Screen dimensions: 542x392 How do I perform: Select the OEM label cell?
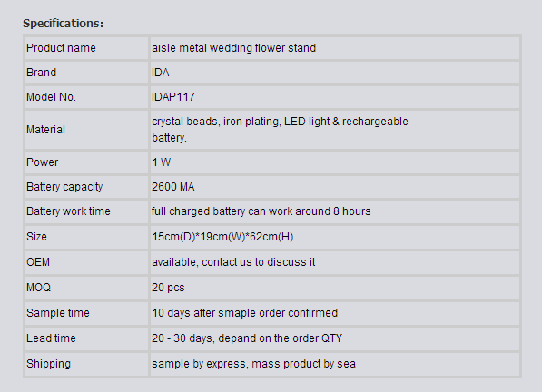[x=86, y=262]
